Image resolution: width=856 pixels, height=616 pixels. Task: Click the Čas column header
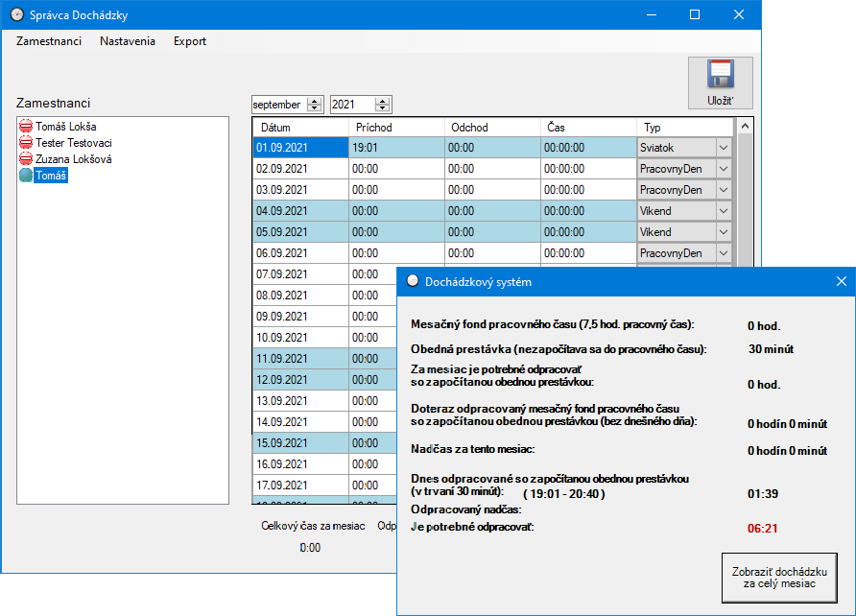click(x=588, y=128)
